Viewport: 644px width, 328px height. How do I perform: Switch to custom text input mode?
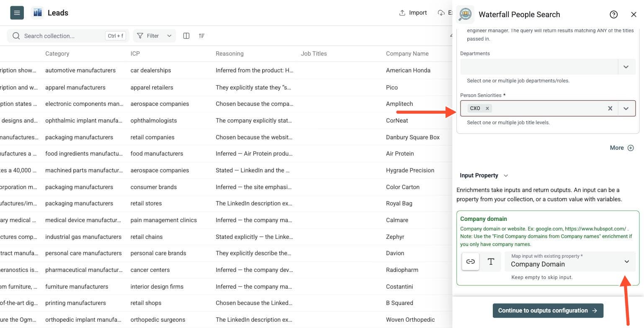pos(491,262)
